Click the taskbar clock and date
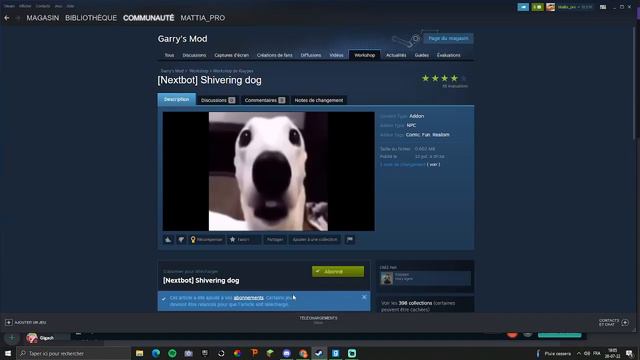Viewport: 640px width, 360px height. click(x=613, y=353)
